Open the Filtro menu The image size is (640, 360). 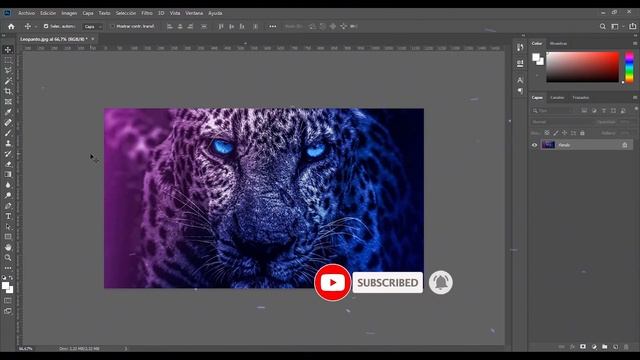pos(147,13)
